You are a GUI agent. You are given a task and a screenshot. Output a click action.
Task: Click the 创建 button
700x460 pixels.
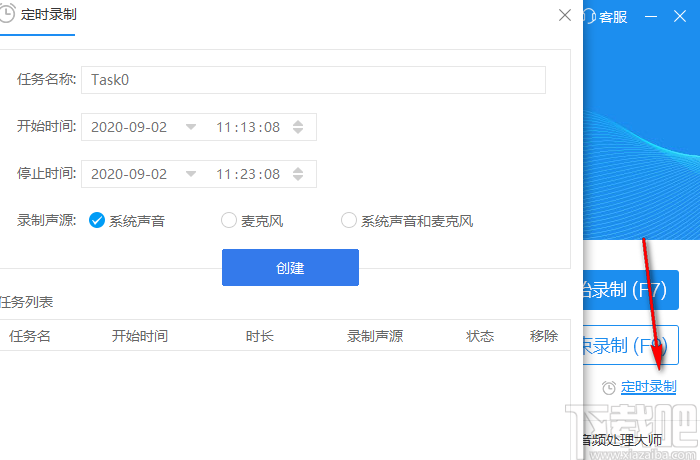point(290,268)
